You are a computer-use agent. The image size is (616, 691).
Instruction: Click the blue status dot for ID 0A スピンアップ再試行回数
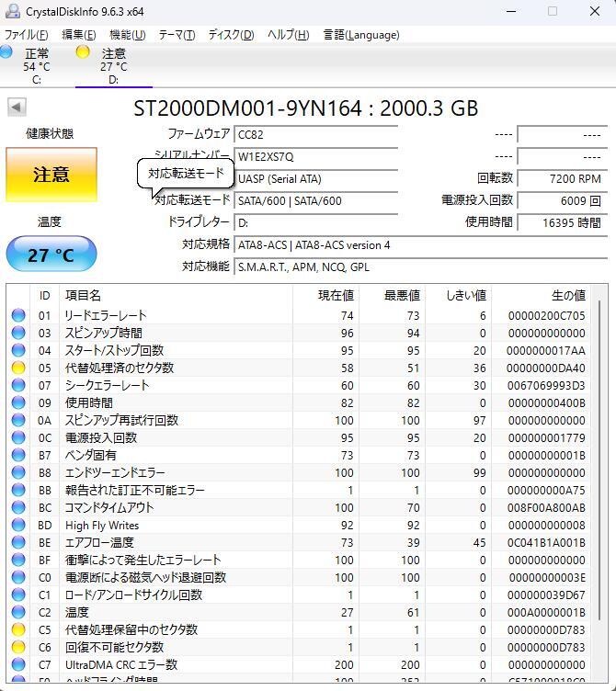pyautogui.click(x=18, y=420)
